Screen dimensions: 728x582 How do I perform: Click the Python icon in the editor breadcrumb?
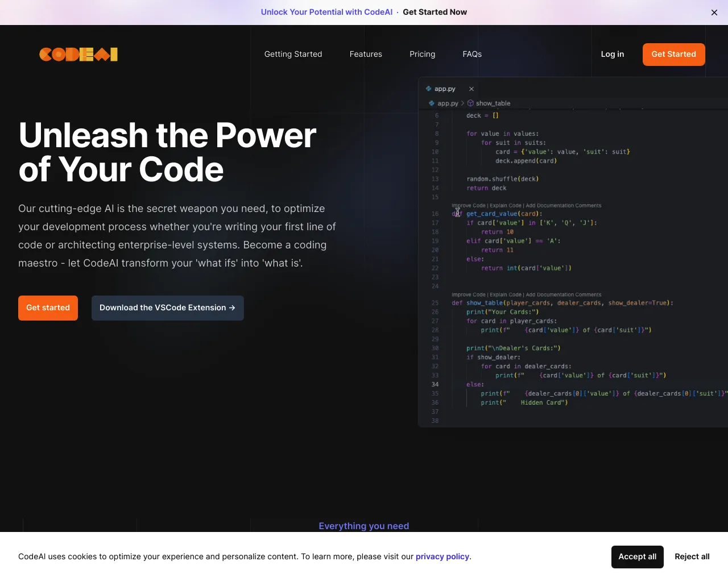431,103
